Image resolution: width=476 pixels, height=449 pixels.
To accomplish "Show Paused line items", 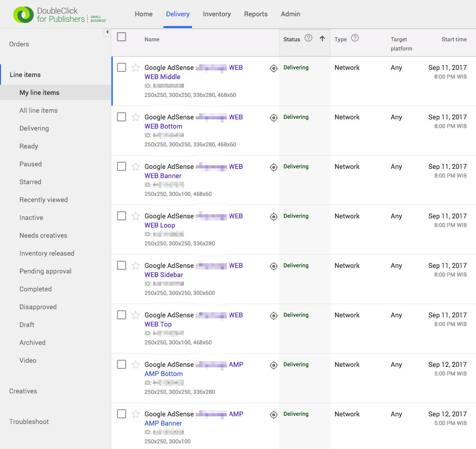I will 31,164.
